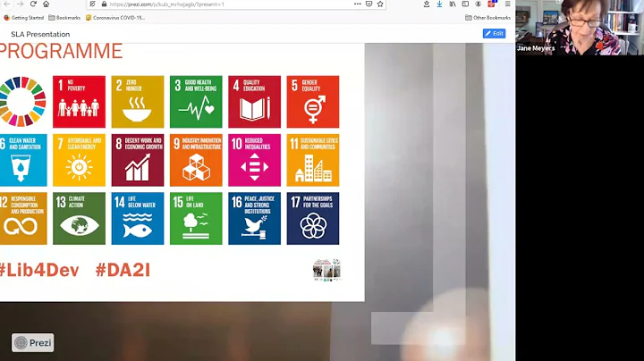644x361 pixels.
Task: Select the 7 Affordable and Clean Energy tile
Action: click(79, 160)
